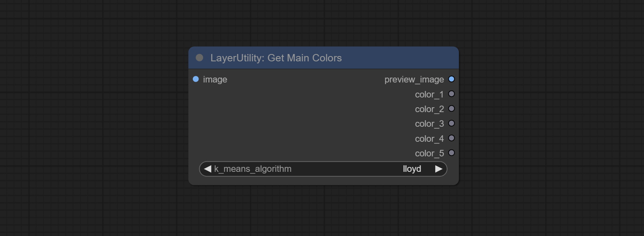
Task: Click the preview_image output label
Action: [414, 80]
